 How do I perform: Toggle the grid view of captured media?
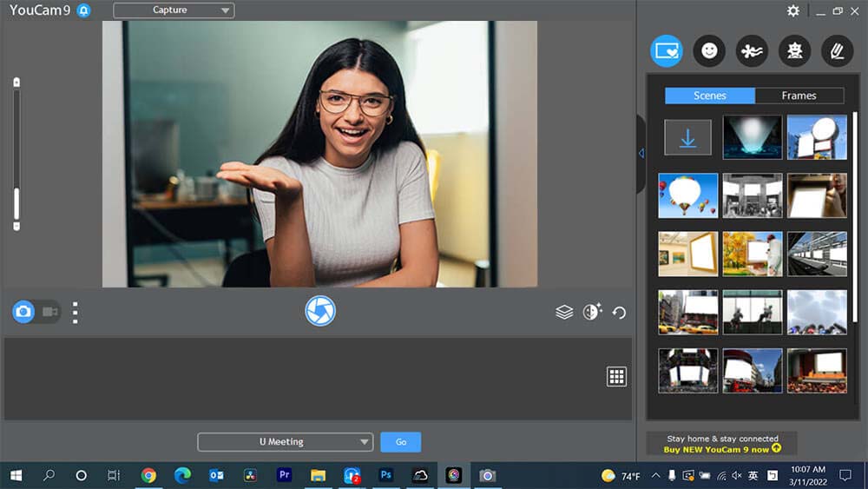[x=616, y=376]
